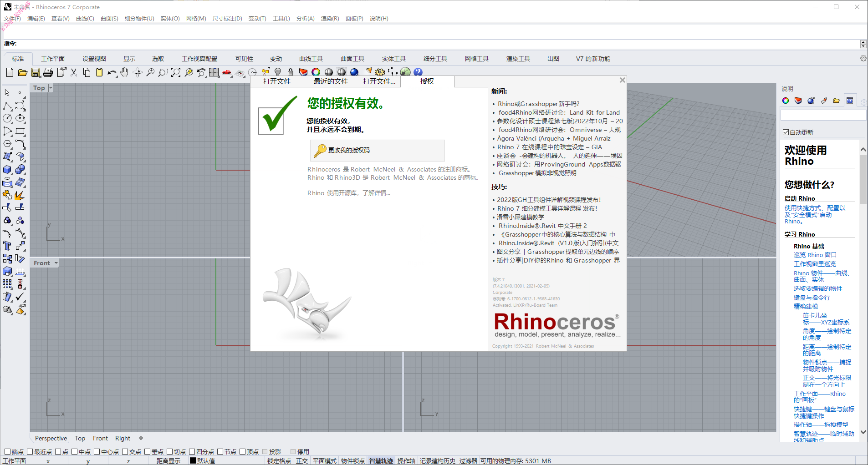Enable 中点 osnap checkbox
The image size is (868, 465).
point(75,452)
